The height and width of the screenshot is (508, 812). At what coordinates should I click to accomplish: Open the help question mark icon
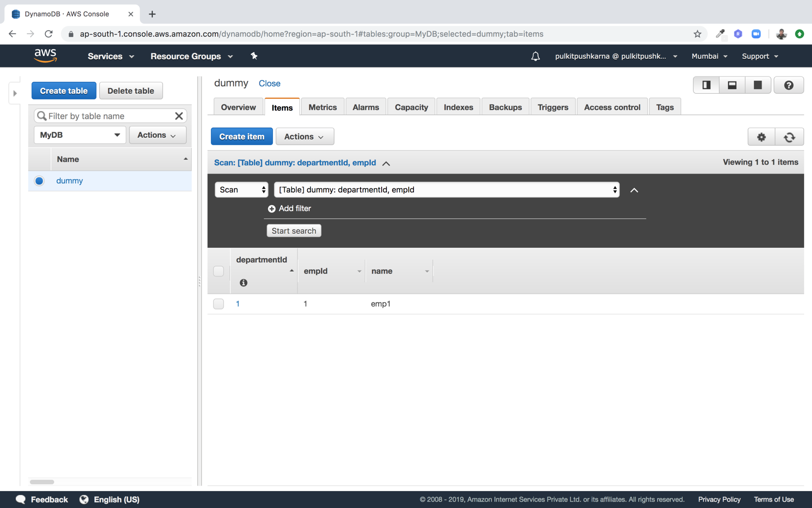point(788,85)
